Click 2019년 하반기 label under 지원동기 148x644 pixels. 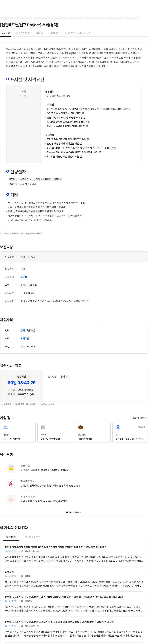11,576
